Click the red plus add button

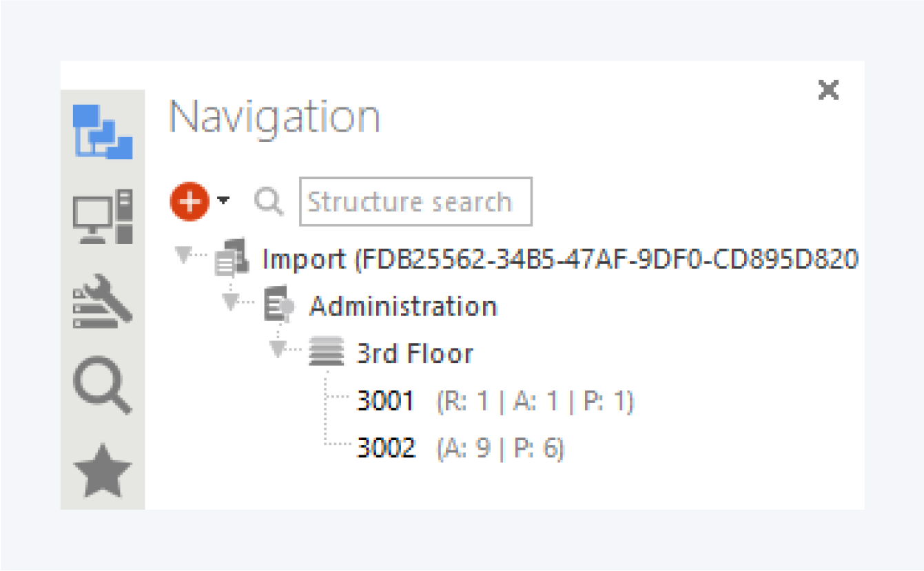(189, 201)
